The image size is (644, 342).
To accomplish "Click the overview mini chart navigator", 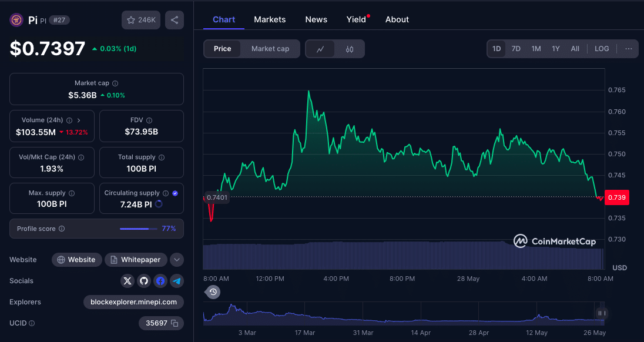I will (404, 314).
